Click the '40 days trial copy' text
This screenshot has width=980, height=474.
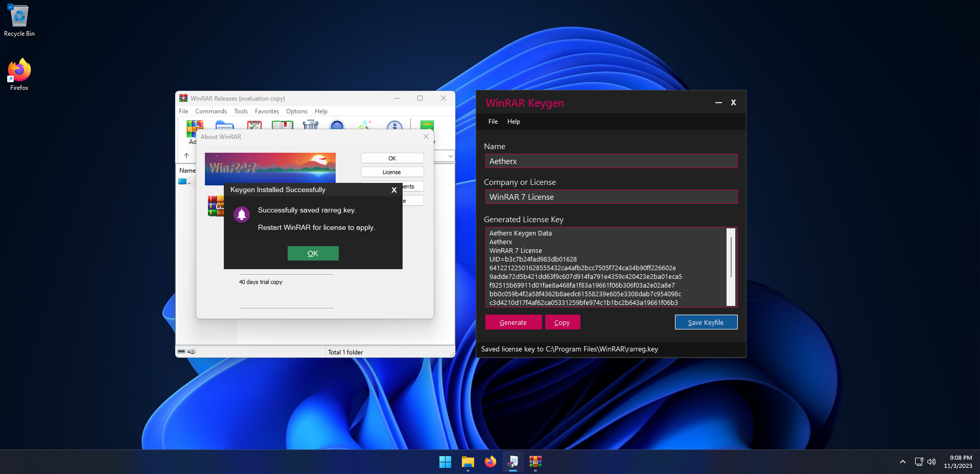261,282
